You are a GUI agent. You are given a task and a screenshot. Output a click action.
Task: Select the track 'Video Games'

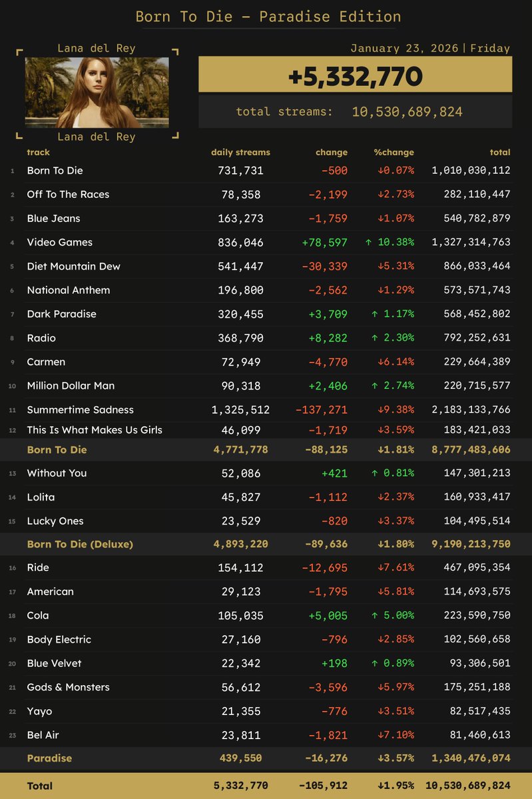coord(60,242)
